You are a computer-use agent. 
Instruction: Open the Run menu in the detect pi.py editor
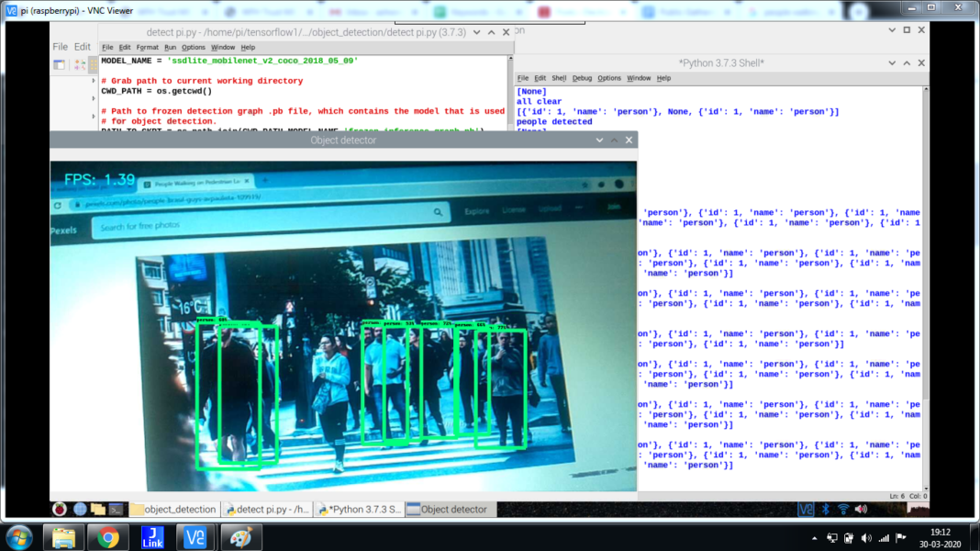coord(170,47)
